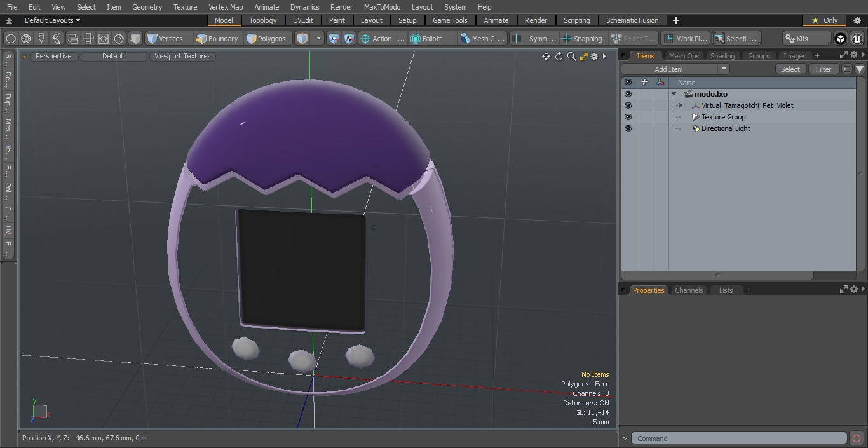Open the Default Layouts dropdown

52,20
